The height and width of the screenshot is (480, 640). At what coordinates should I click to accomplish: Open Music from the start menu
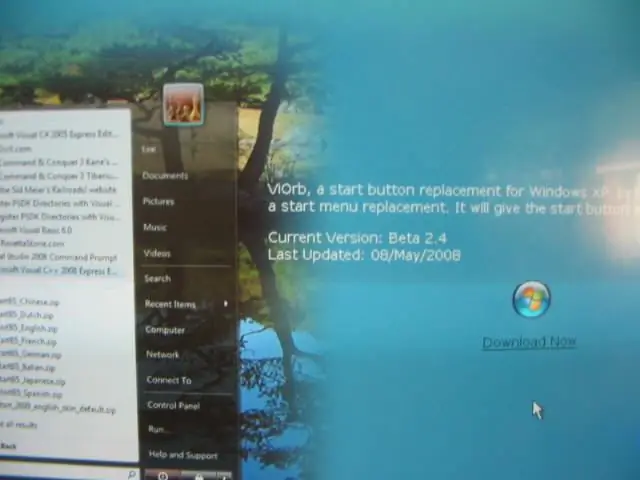coord(155,227)
